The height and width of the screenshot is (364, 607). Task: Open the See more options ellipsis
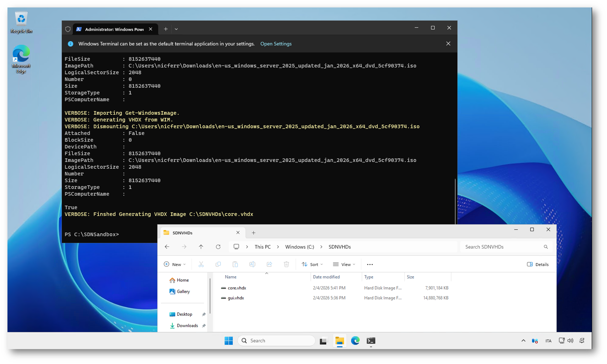[370, 264]
